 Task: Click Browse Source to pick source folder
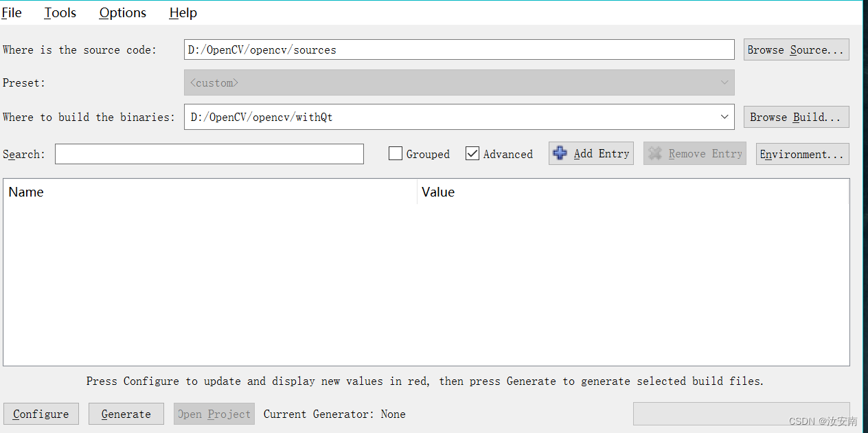click(x=796, y=49)
